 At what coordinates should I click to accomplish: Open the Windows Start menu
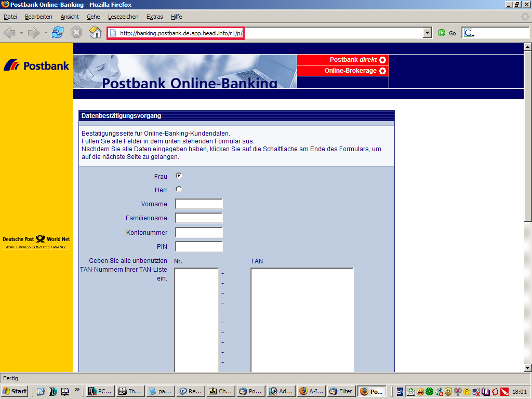tap(14, 392)
